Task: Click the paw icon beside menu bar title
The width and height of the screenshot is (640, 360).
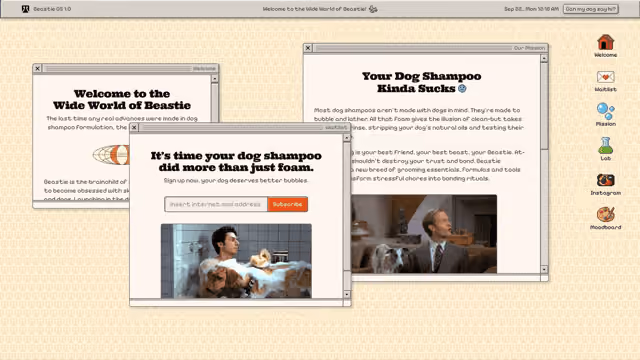Action: [x=373, y=9]
